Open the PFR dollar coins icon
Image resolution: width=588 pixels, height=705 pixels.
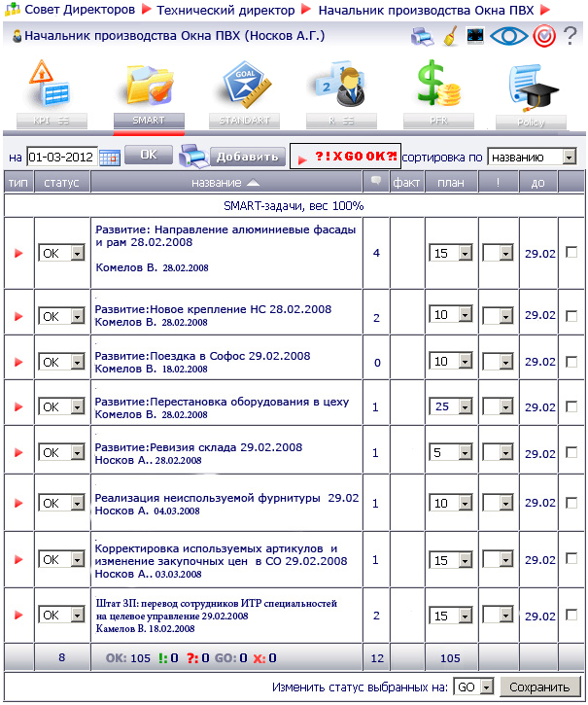[438, 83]
